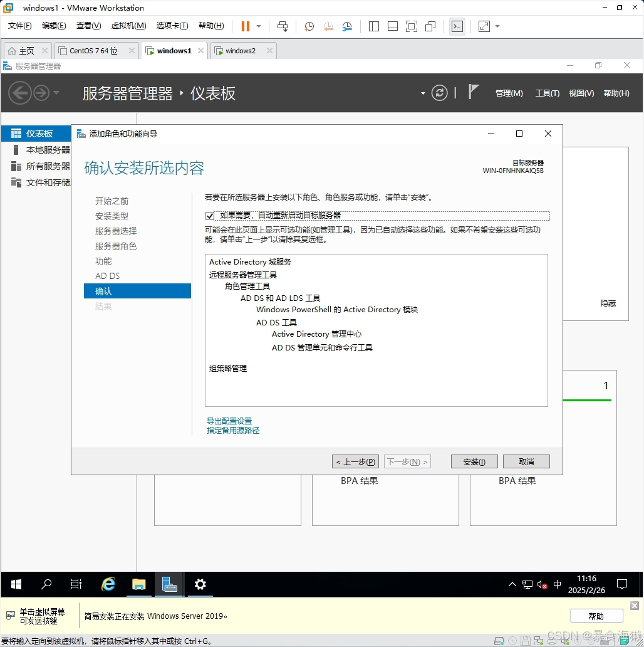This screenshot has height=647, width=644.
Task: Switch to VMware Unity mode
Action: point(430,26)
